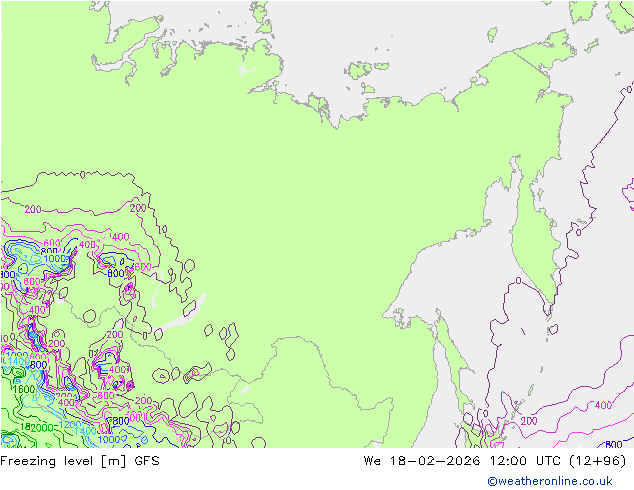
Task: Click the cyan '1200' contour label
Action: tap(70, 425)
